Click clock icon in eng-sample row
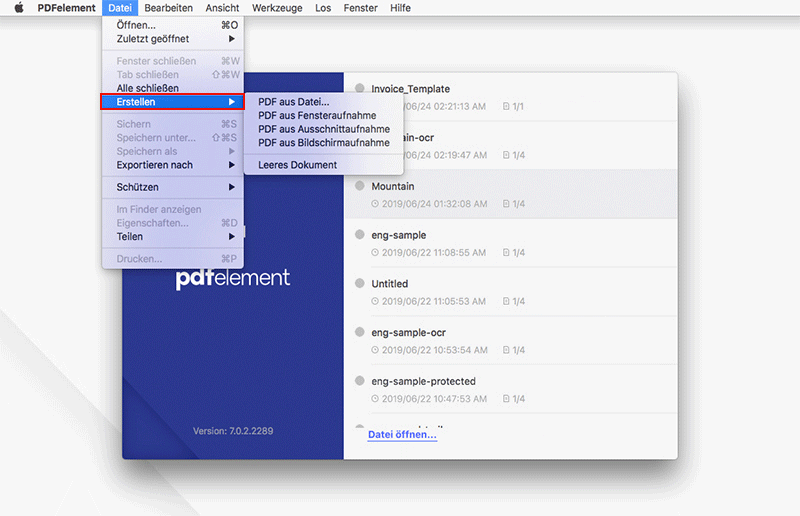Screen dimensions: 800x516 pyautogui.click(x=375, y=252)
